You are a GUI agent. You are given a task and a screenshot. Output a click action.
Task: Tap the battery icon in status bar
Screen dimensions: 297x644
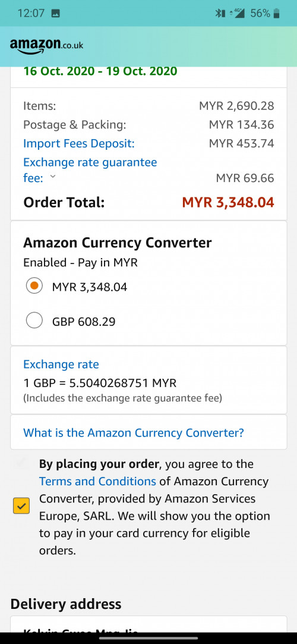point(277,13)
